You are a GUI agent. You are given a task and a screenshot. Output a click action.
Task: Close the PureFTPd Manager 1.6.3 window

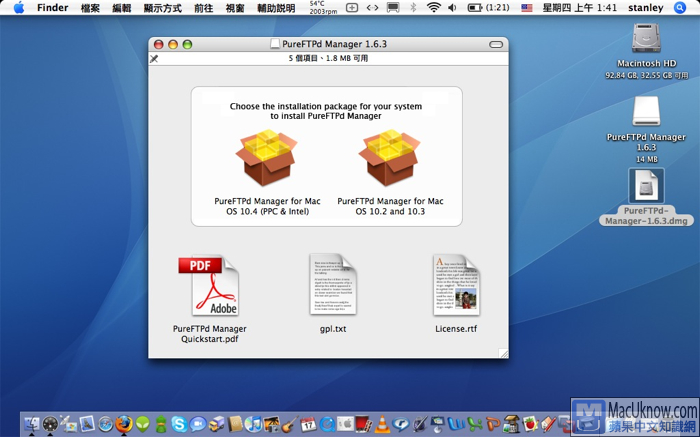tap(158, 44)
